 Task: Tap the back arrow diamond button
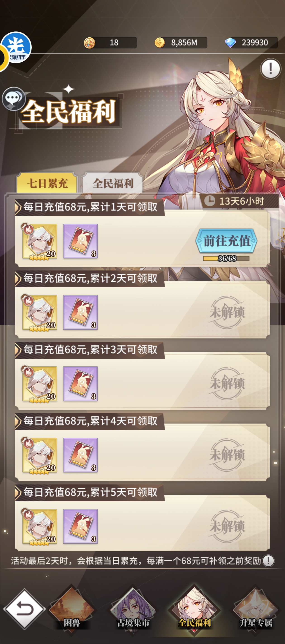click(24, 609)
